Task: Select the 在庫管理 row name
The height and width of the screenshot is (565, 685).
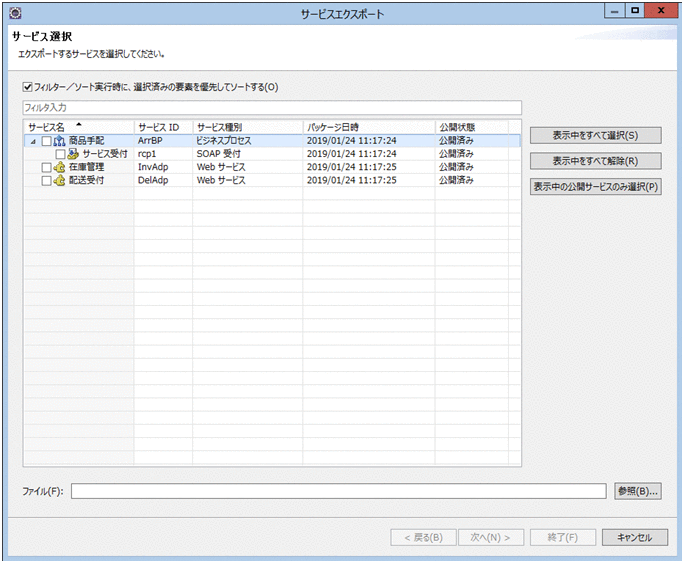Action: [86, 167]
